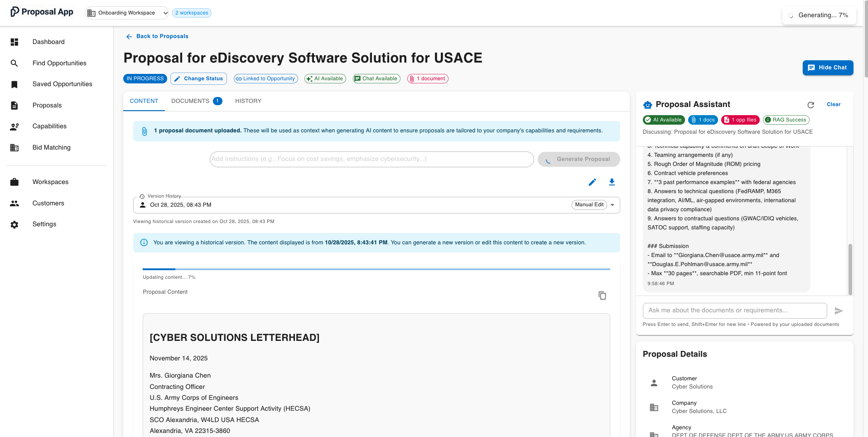Expand the Version History dropdown arrow
Image resolution: width=868 pixels, height=437 pixels.
(x=612, y=205)
